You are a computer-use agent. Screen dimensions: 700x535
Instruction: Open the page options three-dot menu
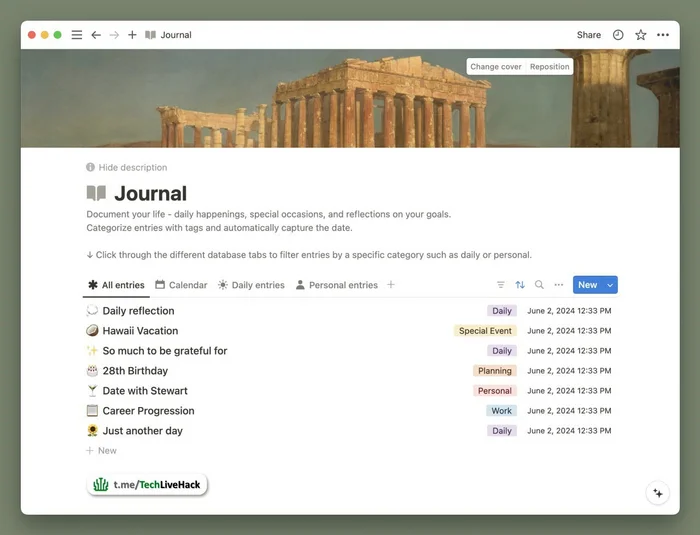point(663,35)
